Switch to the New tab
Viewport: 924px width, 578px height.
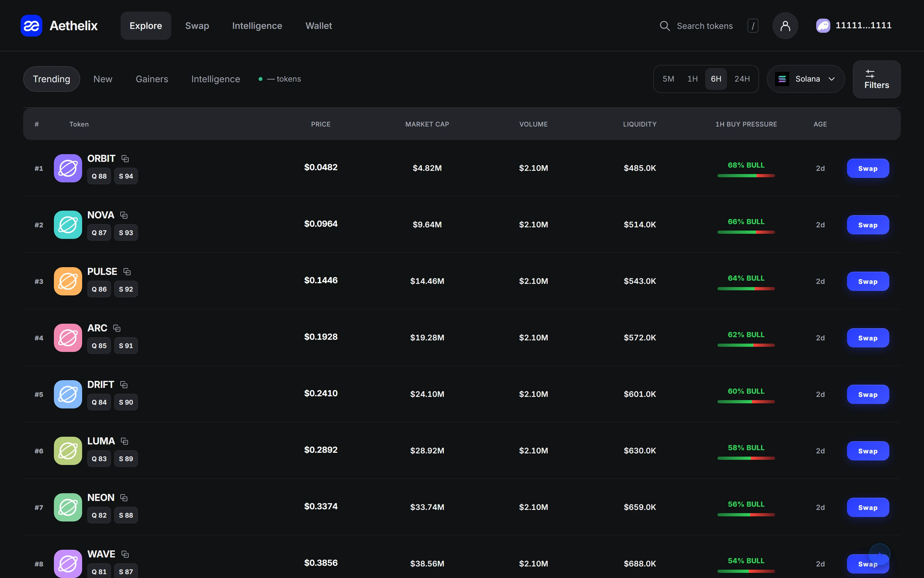103,79
